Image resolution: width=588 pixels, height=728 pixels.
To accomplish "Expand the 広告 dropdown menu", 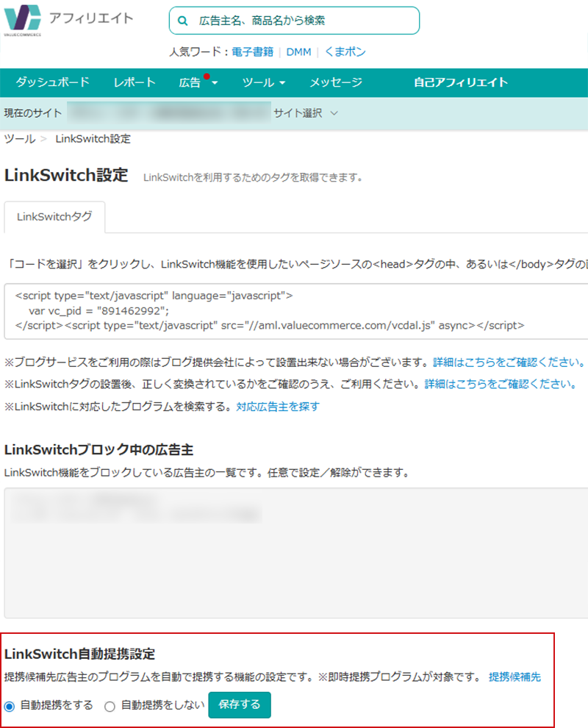I will 198,83.
